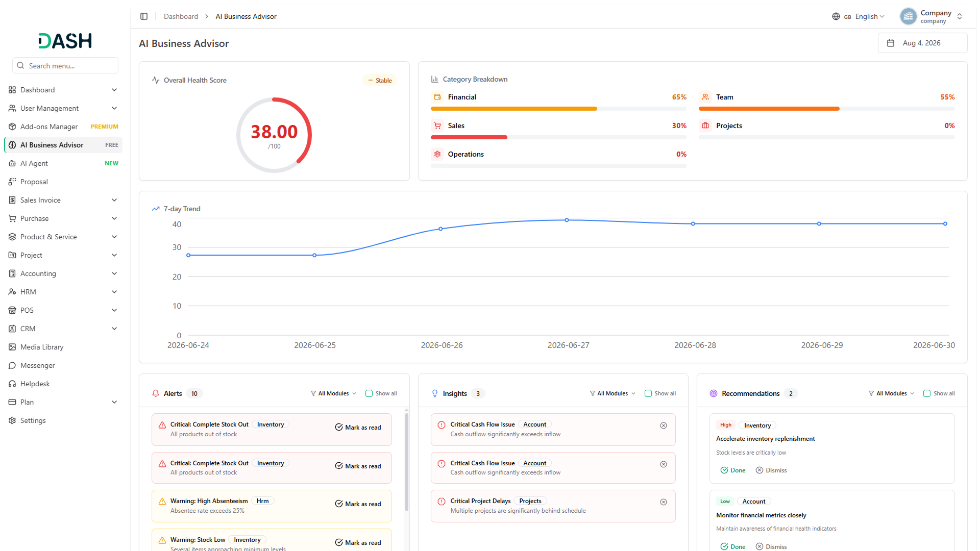Mark first Complete Stock Out alert as read
980x551 pixels.
tap(358, 428)
